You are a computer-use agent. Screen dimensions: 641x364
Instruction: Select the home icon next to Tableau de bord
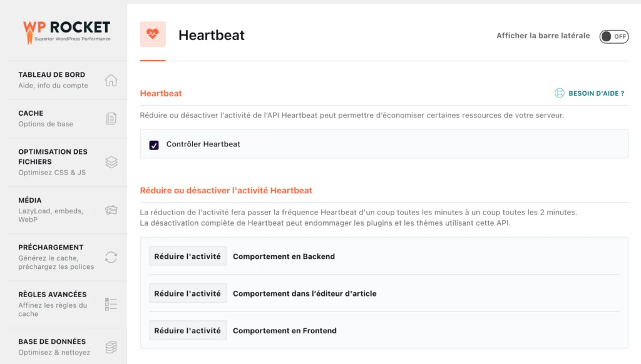[111, 79]
